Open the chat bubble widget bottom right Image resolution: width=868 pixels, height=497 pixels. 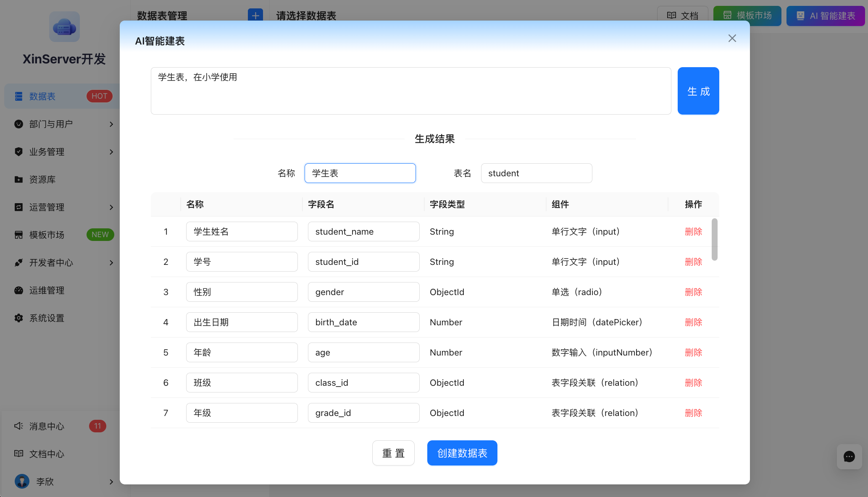click(849, 457)
